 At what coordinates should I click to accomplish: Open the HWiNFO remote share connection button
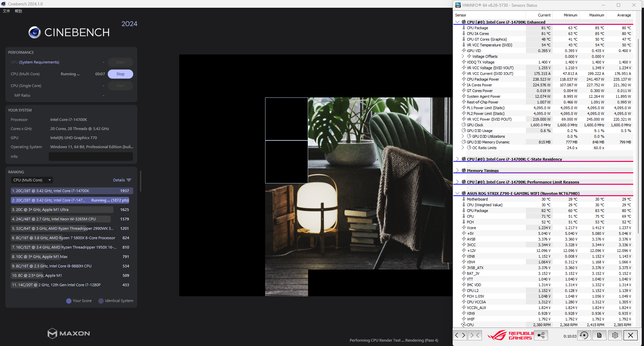pos(541,335)
